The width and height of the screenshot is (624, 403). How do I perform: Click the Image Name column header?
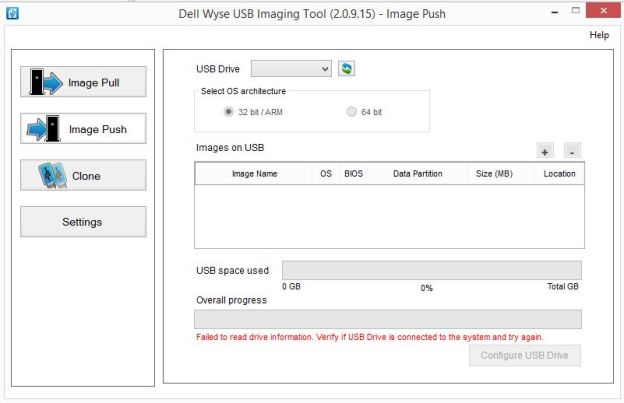coord(254,173)
